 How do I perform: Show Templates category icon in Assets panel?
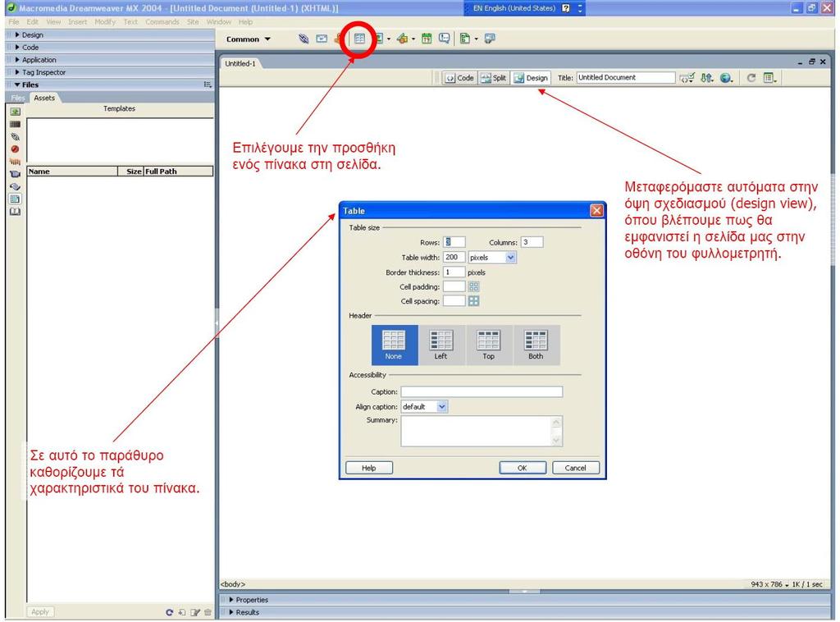click(15, 199)
